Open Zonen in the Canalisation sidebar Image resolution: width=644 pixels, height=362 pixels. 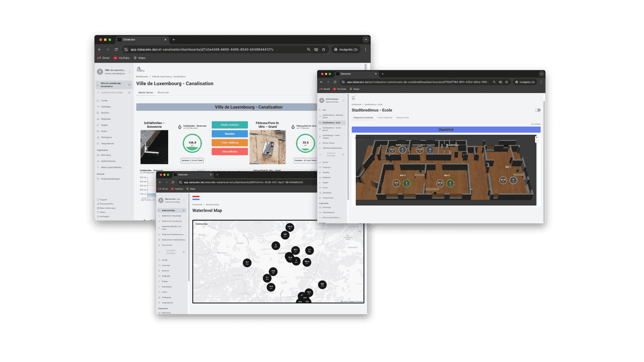tap(104, 131)
